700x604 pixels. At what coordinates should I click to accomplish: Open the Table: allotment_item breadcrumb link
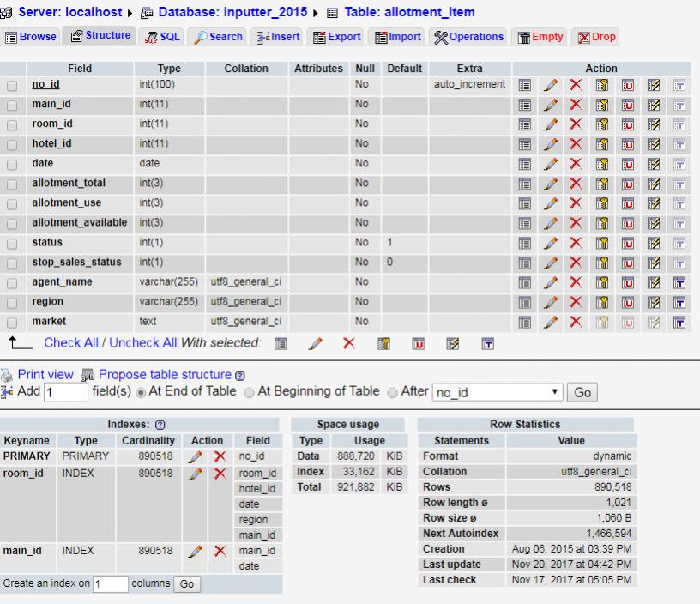pos(409,12)
